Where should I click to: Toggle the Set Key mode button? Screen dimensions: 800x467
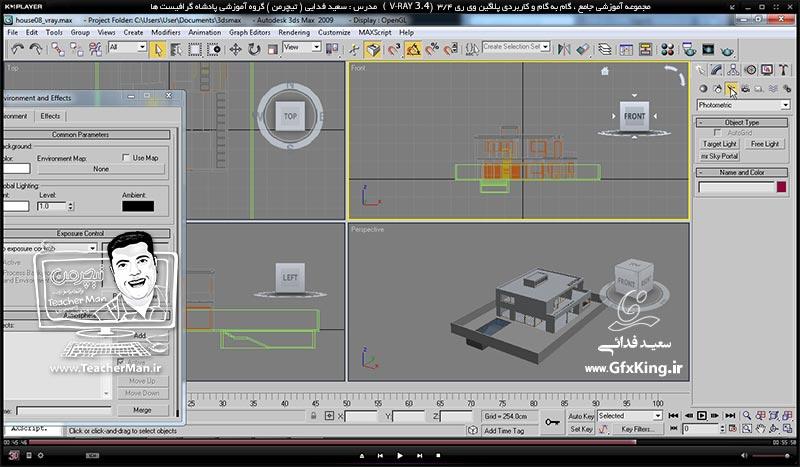[x=581, y=429]
